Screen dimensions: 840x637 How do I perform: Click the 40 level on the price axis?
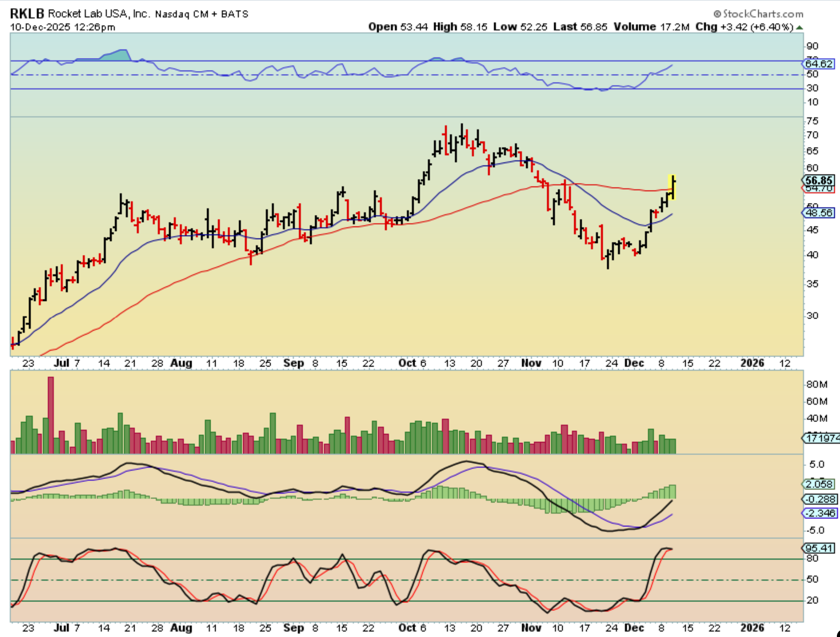pyautogui.click(x=812, y=255)
